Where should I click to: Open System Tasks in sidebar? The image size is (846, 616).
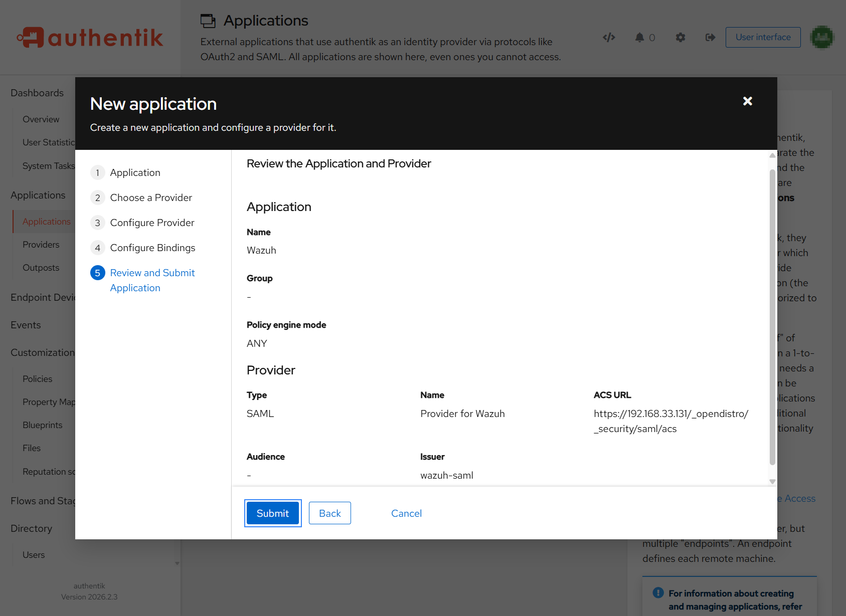pyautogui.click(x=49, y=166)
